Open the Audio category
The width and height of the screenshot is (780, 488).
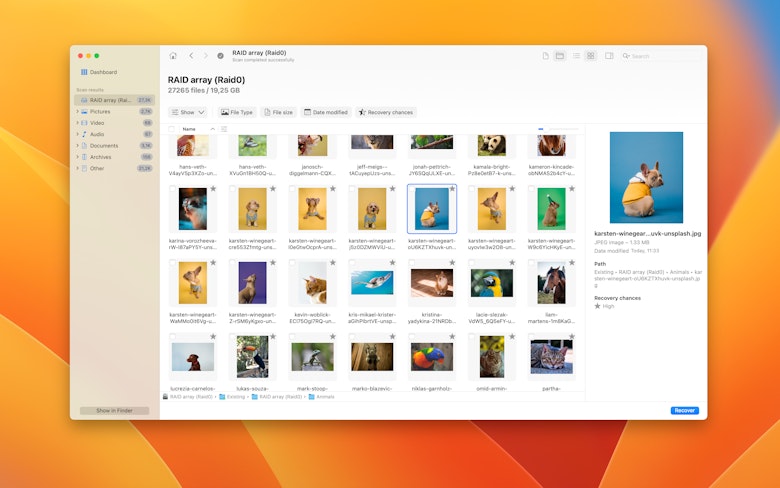(114, 134)
